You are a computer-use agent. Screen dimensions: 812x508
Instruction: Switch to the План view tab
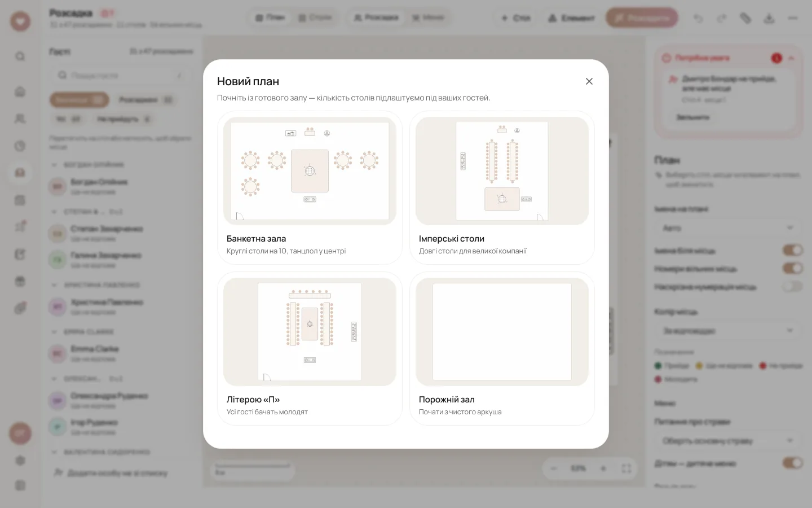tap(270, 17)
